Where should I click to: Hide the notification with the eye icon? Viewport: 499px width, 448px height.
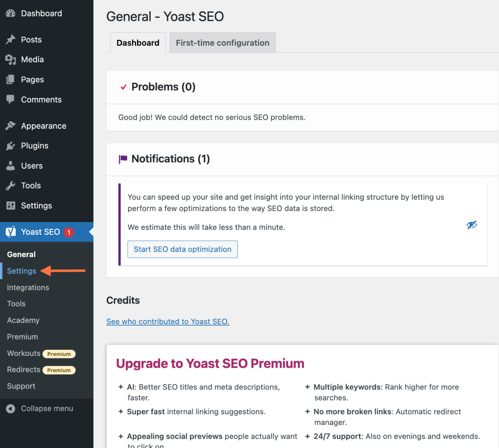(472, 225)
